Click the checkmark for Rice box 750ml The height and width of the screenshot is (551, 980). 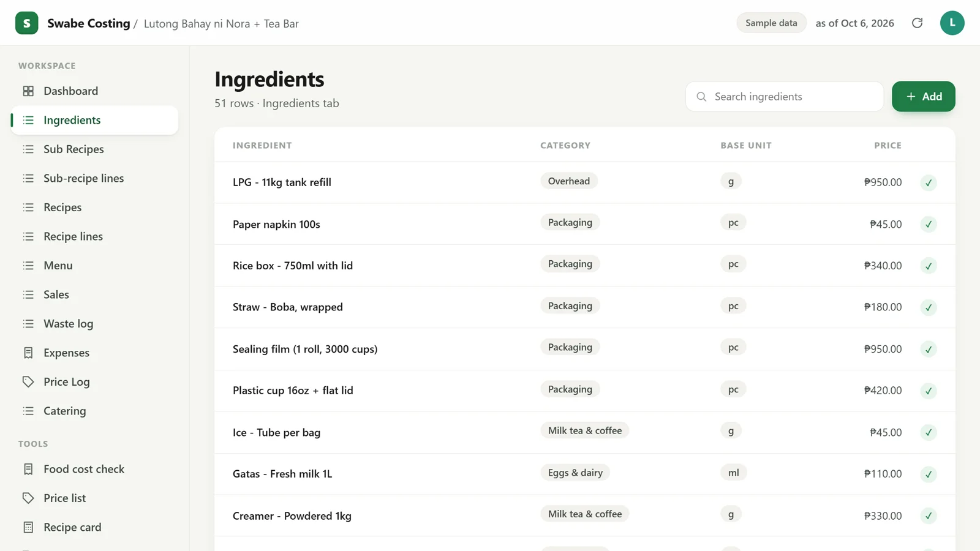929,266
